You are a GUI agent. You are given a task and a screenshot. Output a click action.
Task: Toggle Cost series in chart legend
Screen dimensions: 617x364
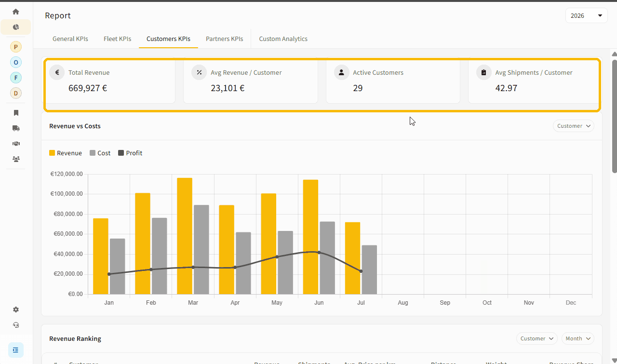(100, 153)
